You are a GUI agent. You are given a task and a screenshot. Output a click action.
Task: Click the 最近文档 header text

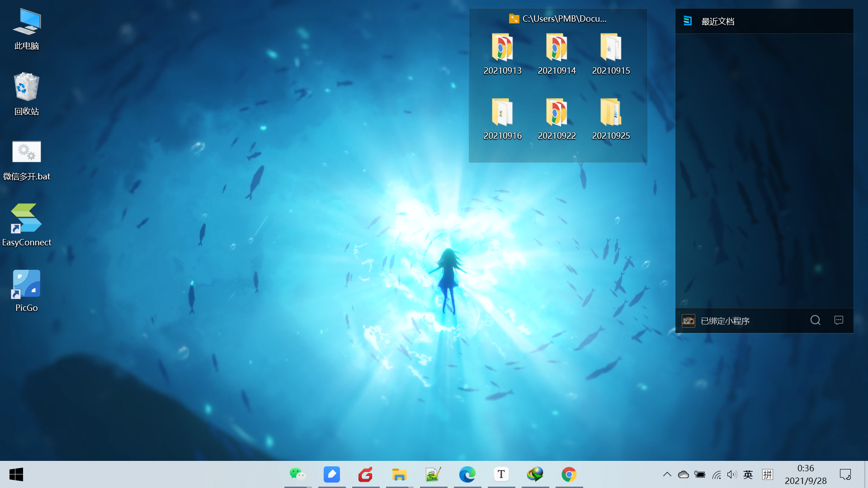point(717,21)
